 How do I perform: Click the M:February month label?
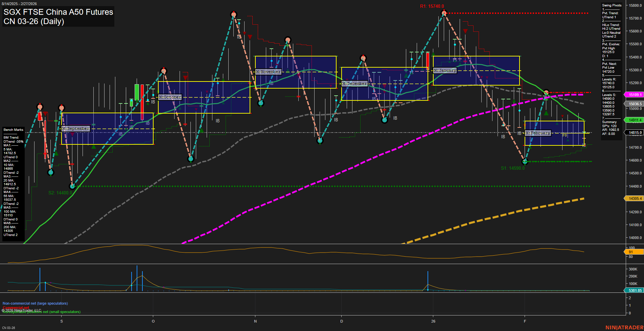537,133
